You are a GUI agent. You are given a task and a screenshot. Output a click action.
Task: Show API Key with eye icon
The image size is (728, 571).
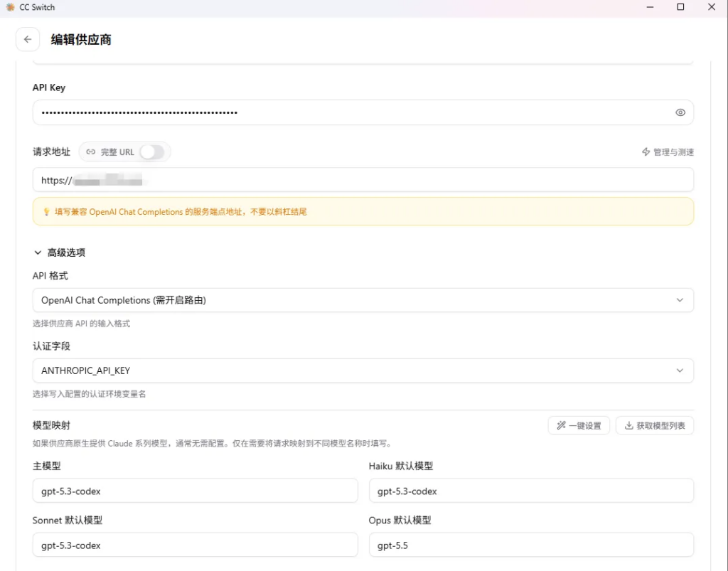[x=680, y=112]
